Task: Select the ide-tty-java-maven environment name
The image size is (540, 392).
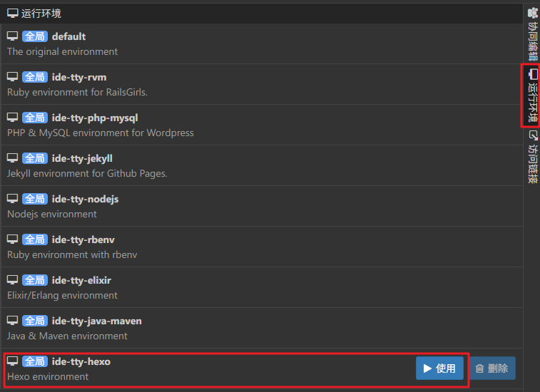Action: pyautogui.click(x=97, y=321)
